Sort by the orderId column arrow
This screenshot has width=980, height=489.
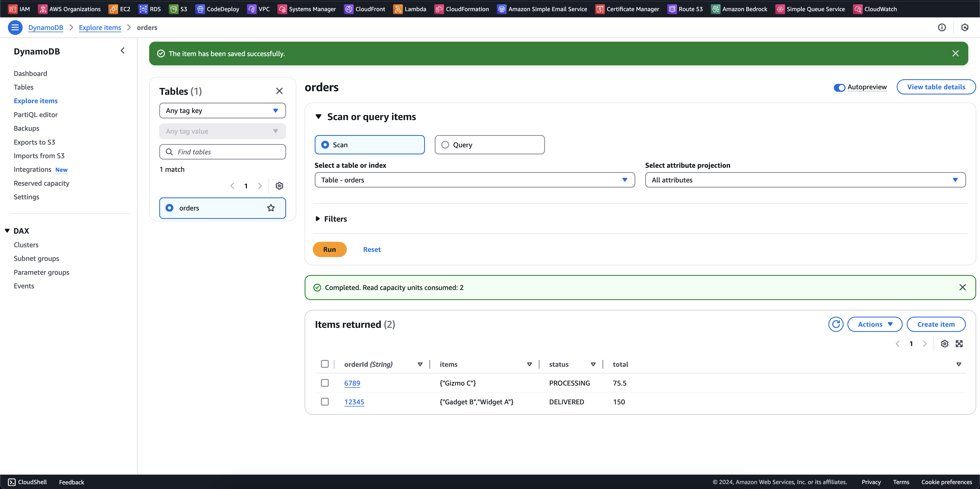pyautogui.click(x=420, y=364)
